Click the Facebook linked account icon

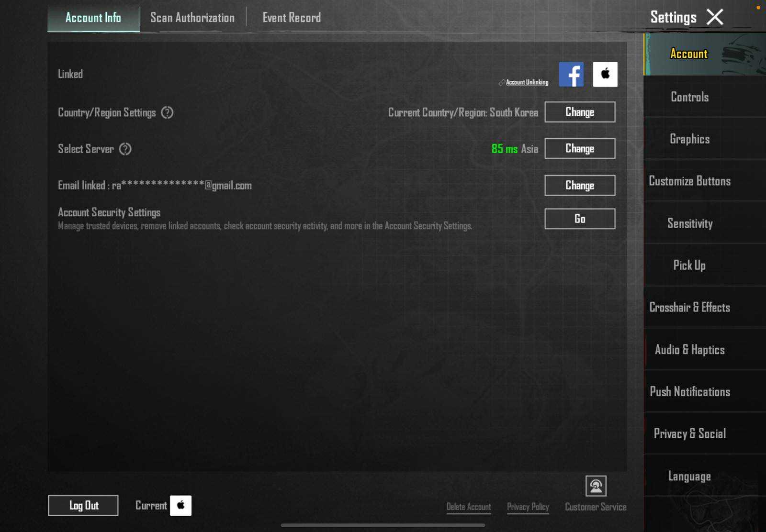[571, 74]
